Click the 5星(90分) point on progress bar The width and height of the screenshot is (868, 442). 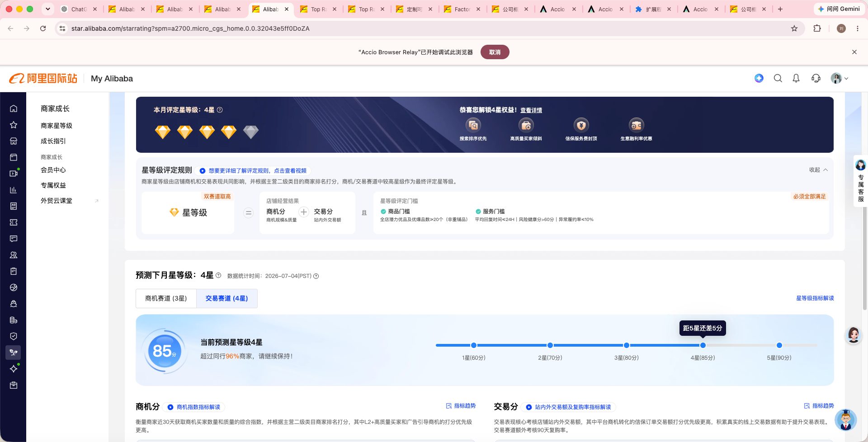tap(779, 345)
